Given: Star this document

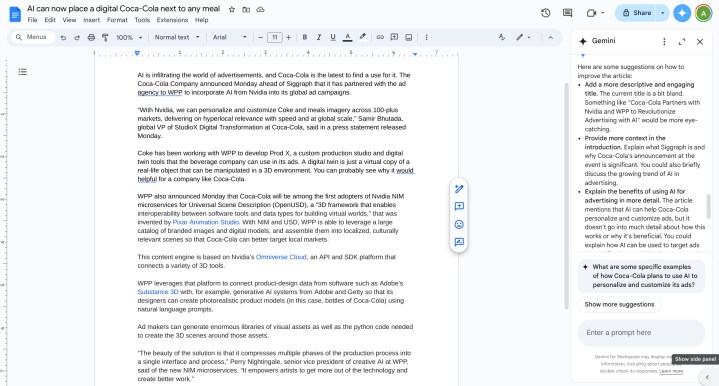Looking at the screenshot, I should pos(232,9).
